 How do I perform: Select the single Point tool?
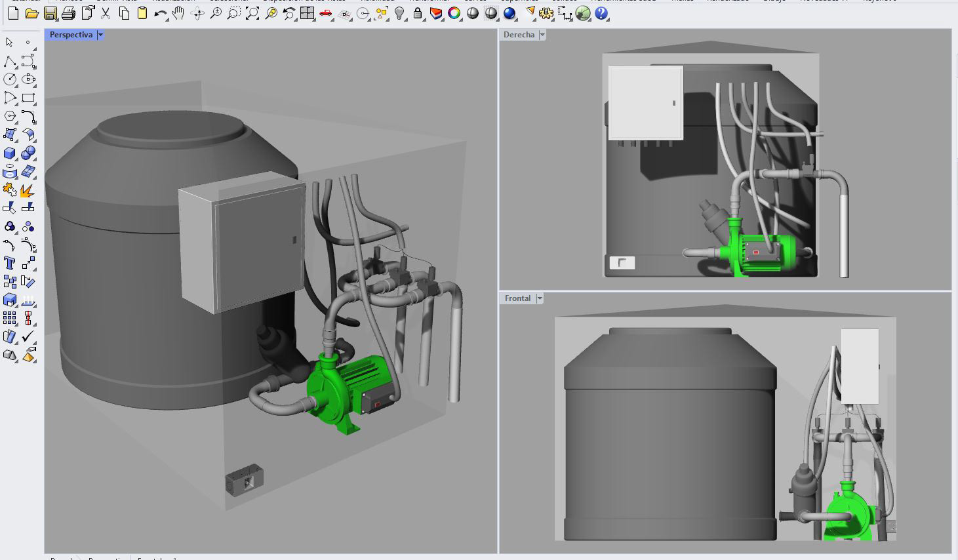[28, 42]
